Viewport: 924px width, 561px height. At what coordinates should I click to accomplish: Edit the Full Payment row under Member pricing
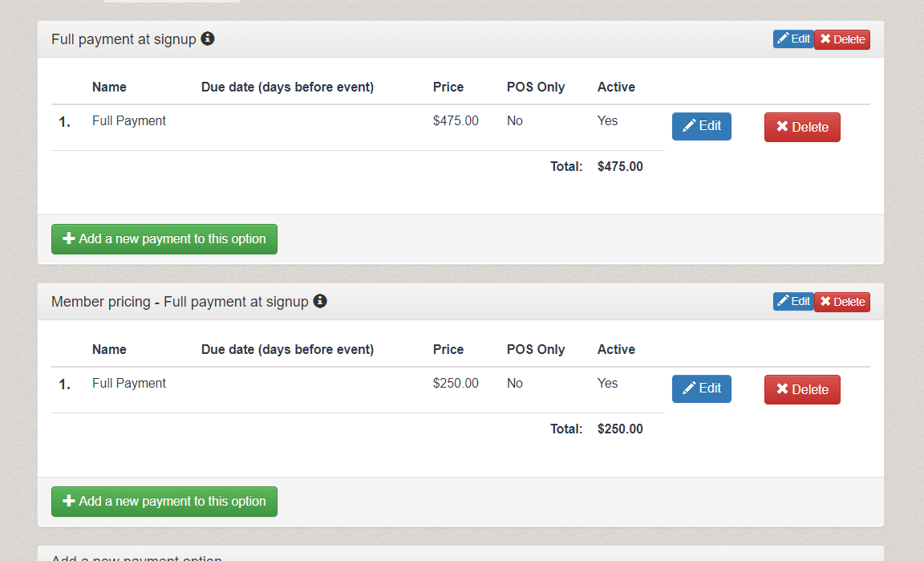pyautogui.click(x=701, y=388)
